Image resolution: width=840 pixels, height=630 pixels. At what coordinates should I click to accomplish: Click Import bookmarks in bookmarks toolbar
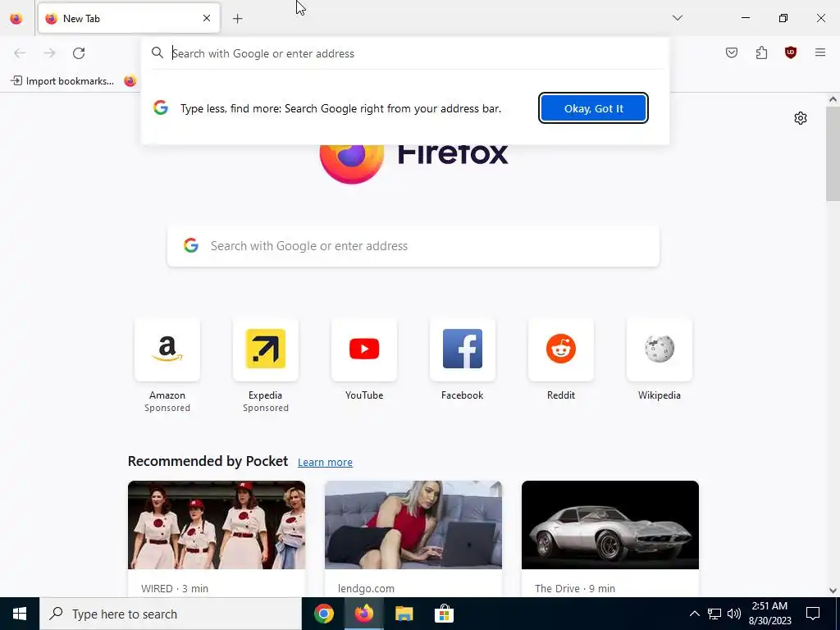coord(62,81)
